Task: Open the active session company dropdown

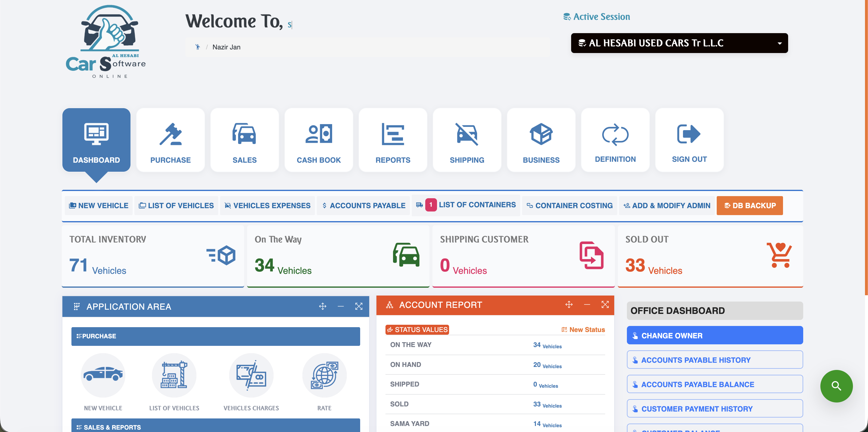Action: pos(679,43)
